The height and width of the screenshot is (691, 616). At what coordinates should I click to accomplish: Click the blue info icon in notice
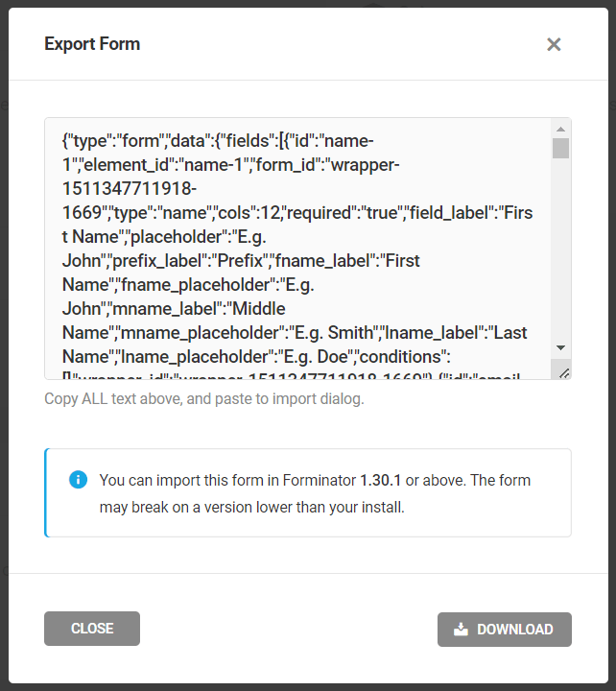click(78, 480)
